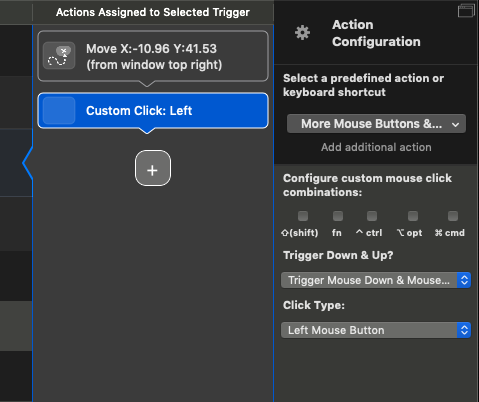Expand the Left Mouse Button dropdown
The width and height of the screenshot is (479, 402).
point(376,330)
